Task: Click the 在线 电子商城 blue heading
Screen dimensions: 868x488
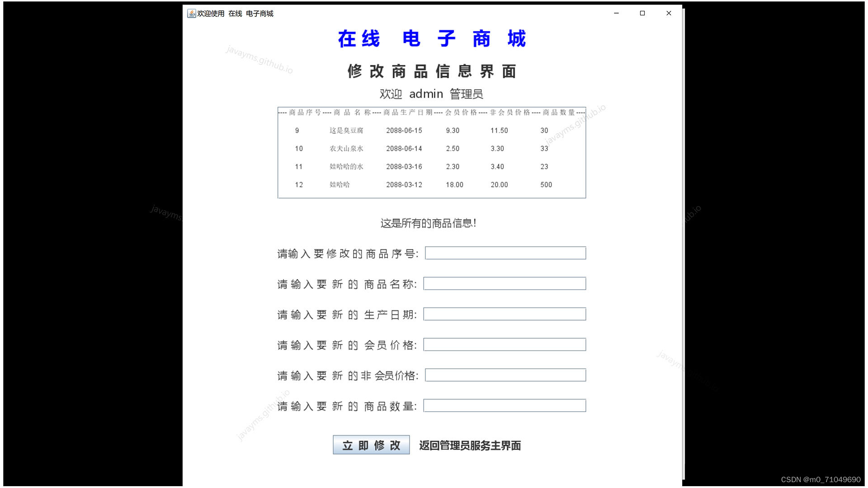Action: (x=432, y=39)
